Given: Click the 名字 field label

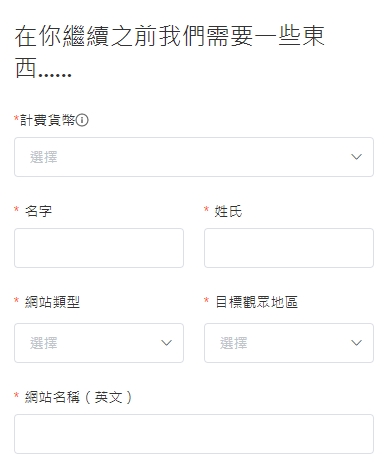Looking at the screenshot, I should [x=38, y=211].
